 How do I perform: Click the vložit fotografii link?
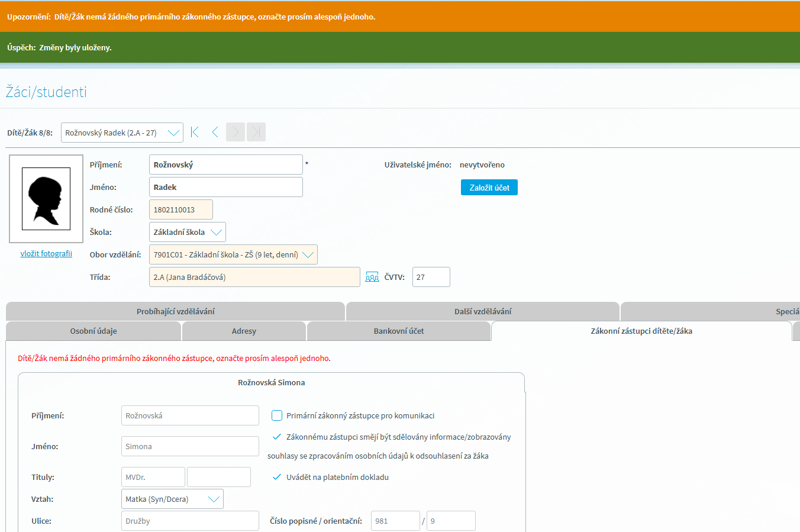(x=46, y=253)
